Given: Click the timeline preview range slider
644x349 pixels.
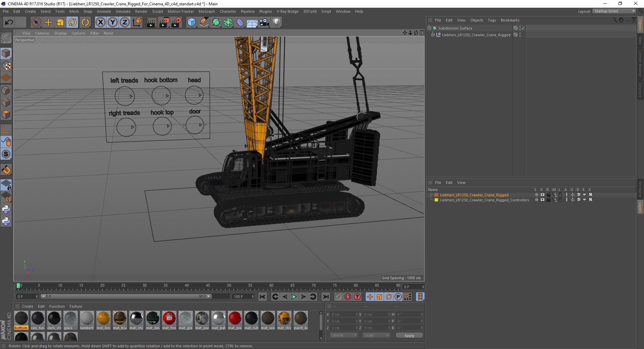Looking at the screenshot, I should [126, 296].
